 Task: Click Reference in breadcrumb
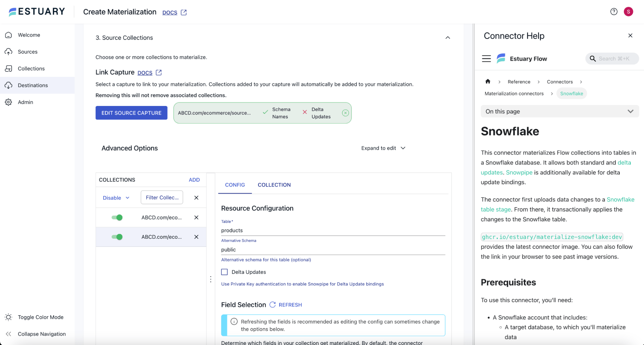click(519, 82)
